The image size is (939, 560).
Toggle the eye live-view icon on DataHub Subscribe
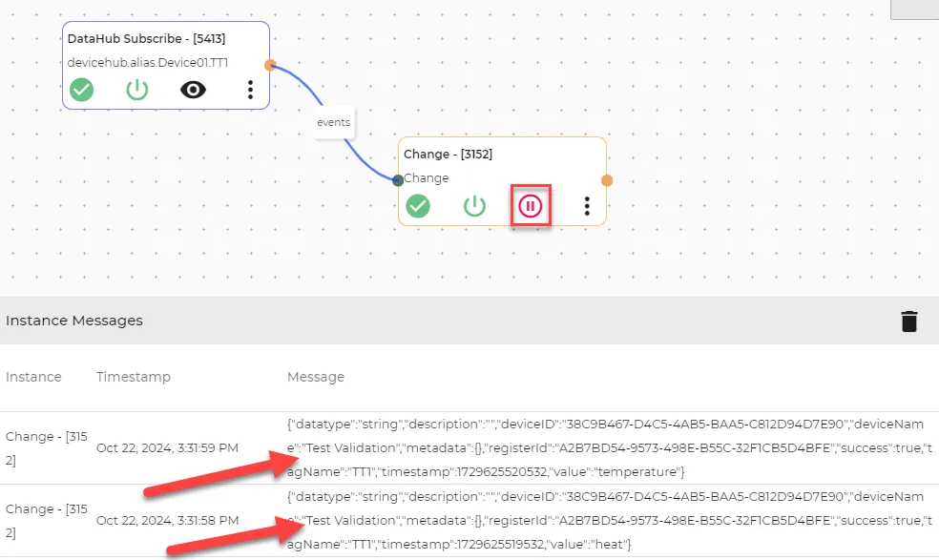tap(193, 90)
